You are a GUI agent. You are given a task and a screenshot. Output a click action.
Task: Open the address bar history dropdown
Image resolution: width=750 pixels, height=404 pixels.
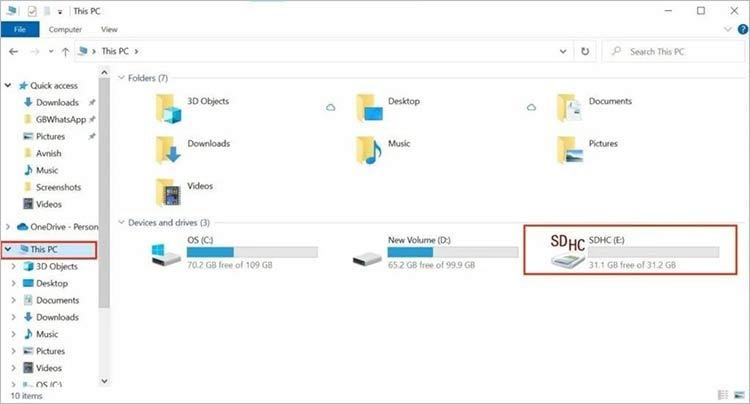pyautogui.click(x=563, y=51)
